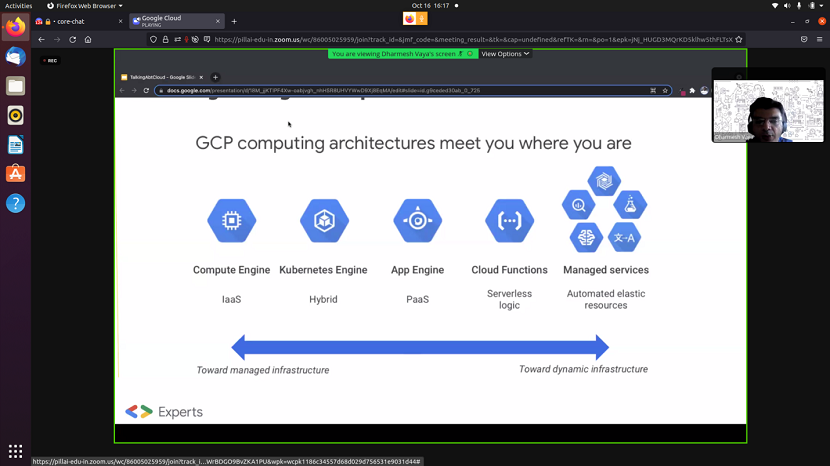830x466 pixels.
Task: Click the magnifier analytics managed service icon
Action: click(579, 205)
